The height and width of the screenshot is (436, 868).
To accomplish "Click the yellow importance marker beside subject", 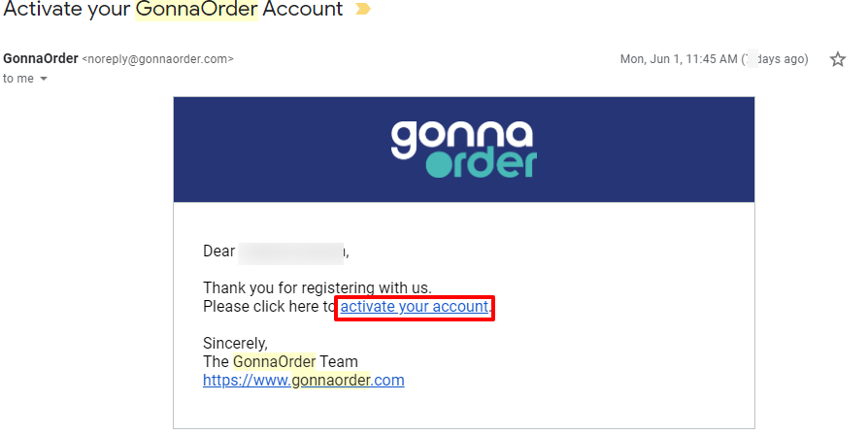I will click(x=362, y=9).
